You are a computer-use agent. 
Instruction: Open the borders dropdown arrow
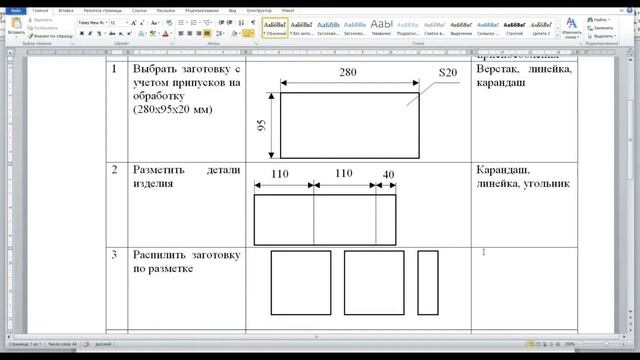[x=253, y=33]
